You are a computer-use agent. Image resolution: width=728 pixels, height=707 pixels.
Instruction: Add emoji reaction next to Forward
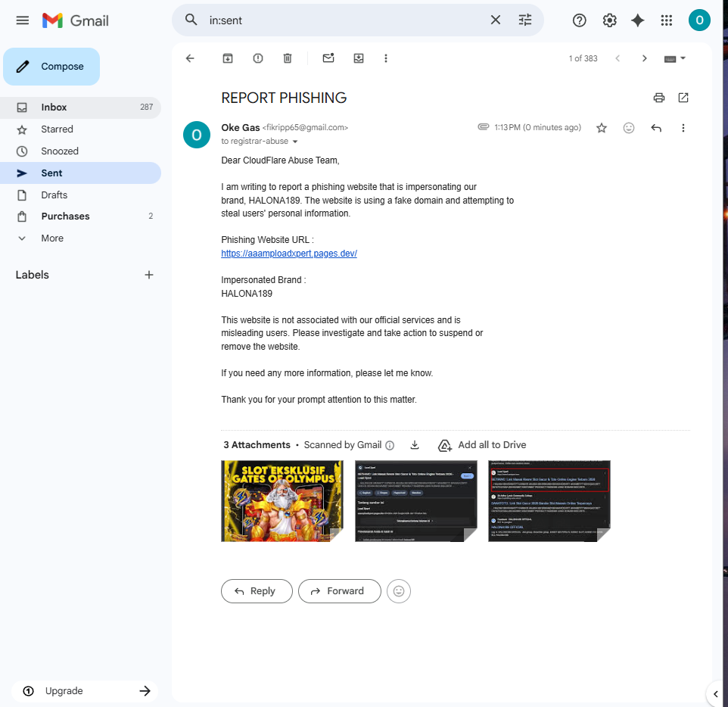(x=398, y=591)
